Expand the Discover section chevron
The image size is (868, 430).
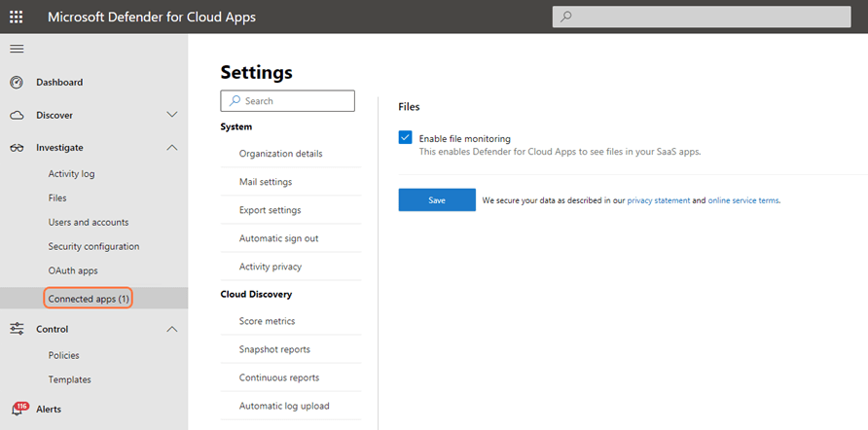(172, 115)
